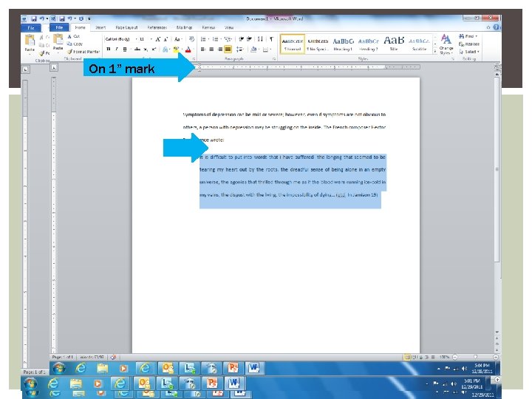Apply the Title style

click(394, 44)
